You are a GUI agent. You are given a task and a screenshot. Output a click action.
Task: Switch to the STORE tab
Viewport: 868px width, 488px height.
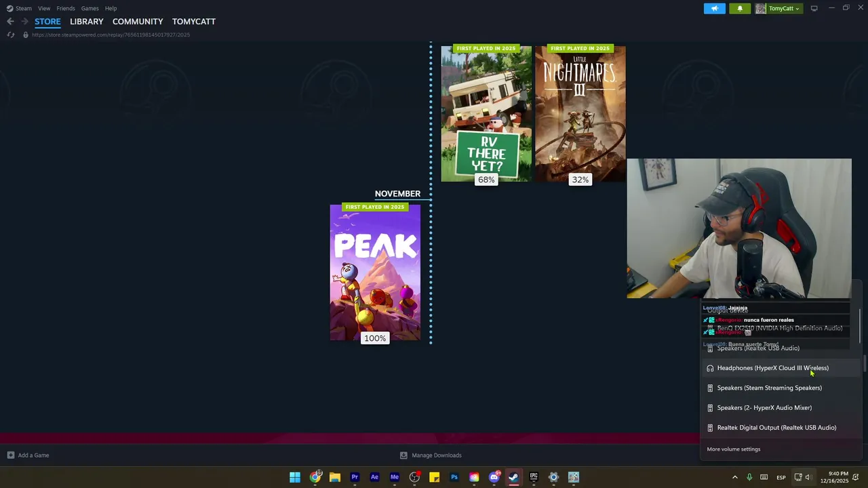47,22
